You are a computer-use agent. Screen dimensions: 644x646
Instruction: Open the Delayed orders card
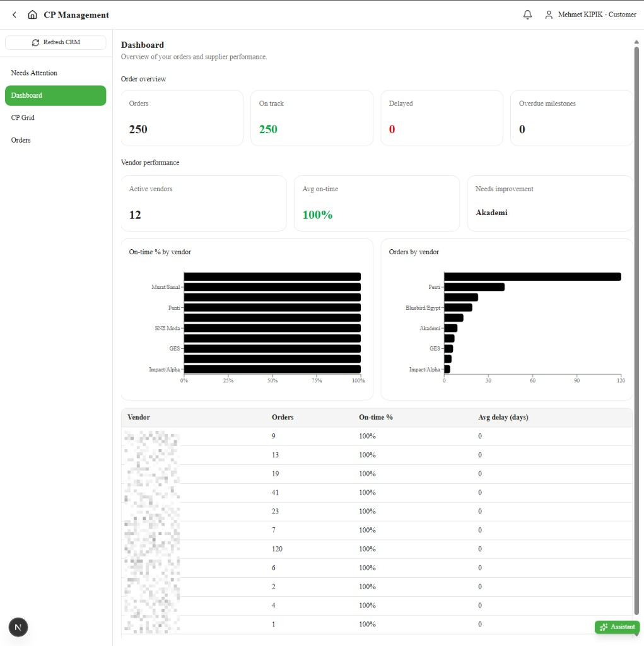click(442, 118)
